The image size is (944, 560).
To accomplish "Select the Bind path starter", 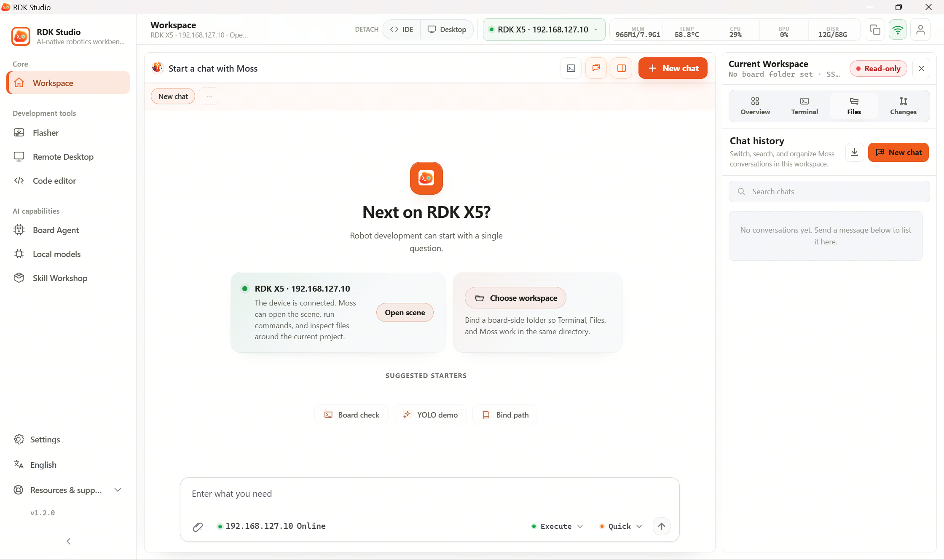I will (x=505, y=415).
